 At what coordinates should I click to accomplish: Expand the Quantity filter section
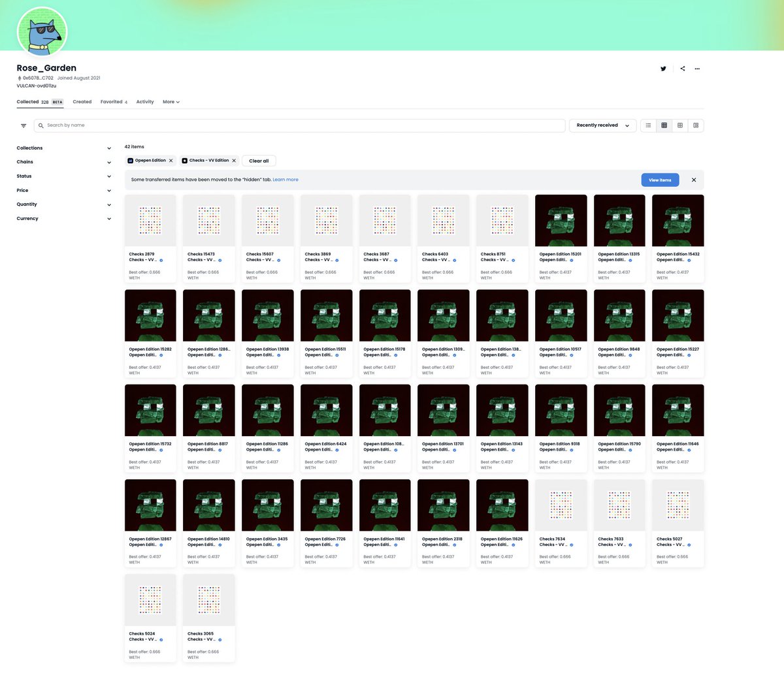tap(64, 204)
